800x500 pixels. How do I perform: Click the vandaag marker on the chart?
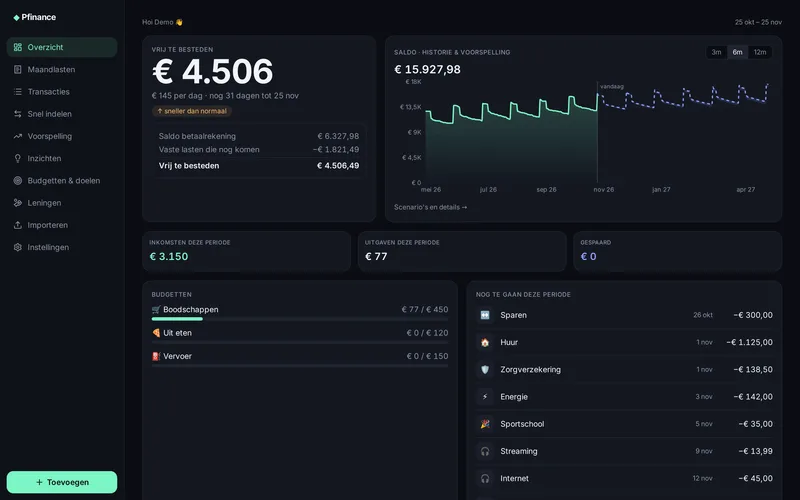(x=612, y=86)
